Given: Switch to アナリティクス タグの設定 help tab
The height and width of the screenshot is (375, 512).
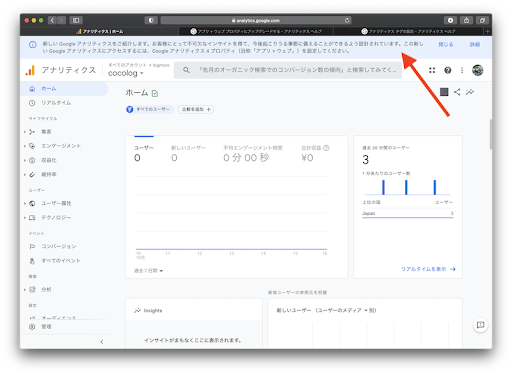Looking at the screenshot, I should 408,31.
